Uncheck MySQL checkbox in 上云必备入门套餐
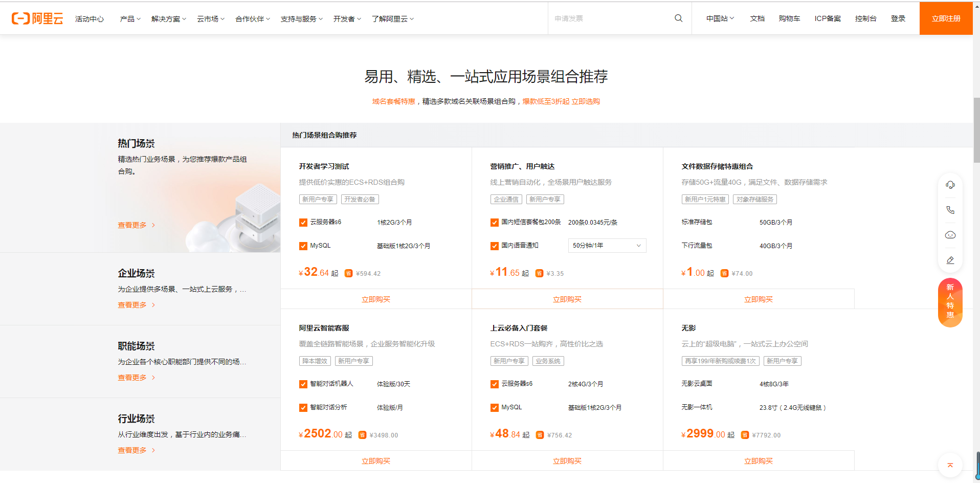980x483 pixels. click(495, 408)
